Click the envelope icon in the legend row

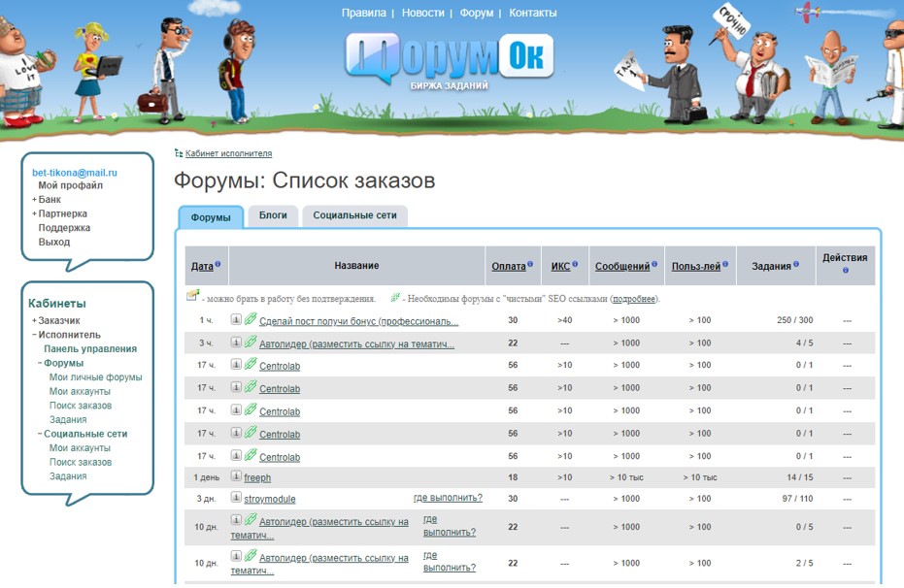point(192,296)
